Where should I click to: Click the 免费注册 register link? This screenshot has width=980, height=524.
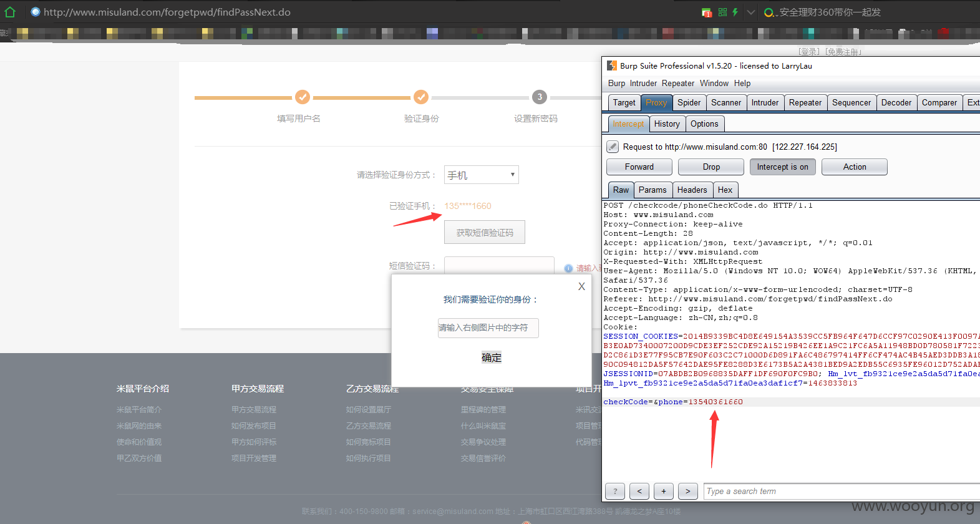click(x=843, y=52)
